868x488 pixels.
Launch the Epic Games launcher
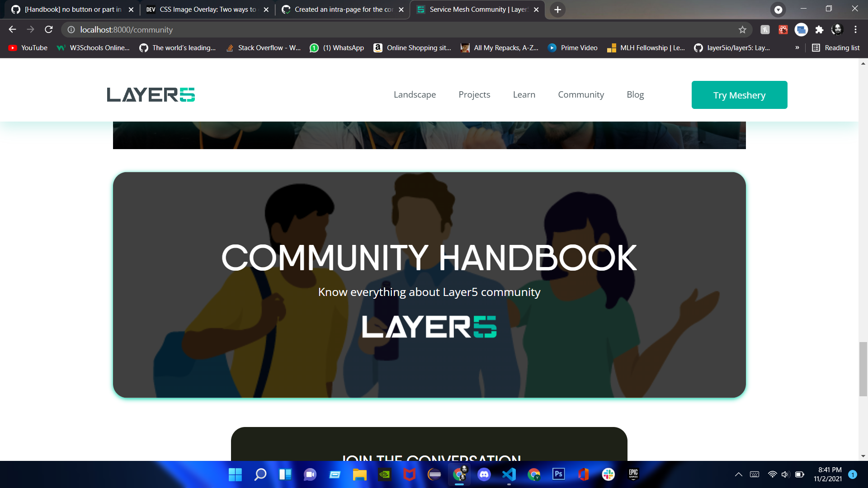pyautogui.click(x=633, y=475)
